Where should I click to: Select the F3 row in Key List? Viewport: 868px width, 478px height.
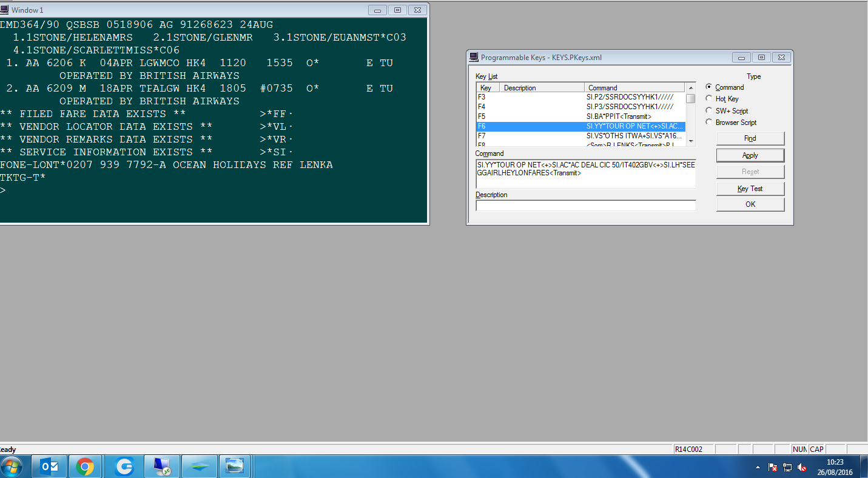pyautogui.click(x=581, y=97)
